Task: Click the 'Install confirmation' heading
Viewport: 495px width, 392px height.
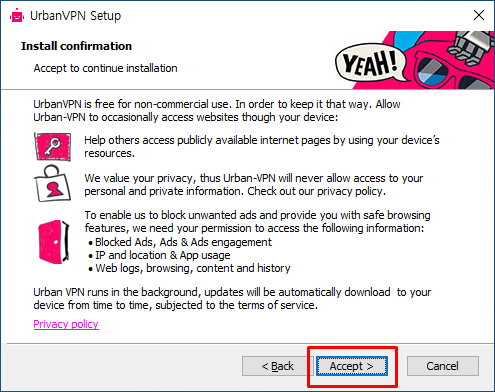Action: pyautogui.click(x=76, y=46)
